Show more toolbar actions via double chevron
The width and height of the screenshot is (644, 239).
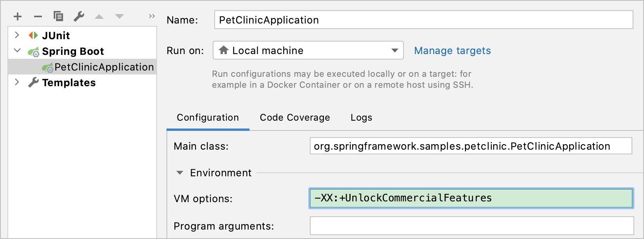[152, 16]
